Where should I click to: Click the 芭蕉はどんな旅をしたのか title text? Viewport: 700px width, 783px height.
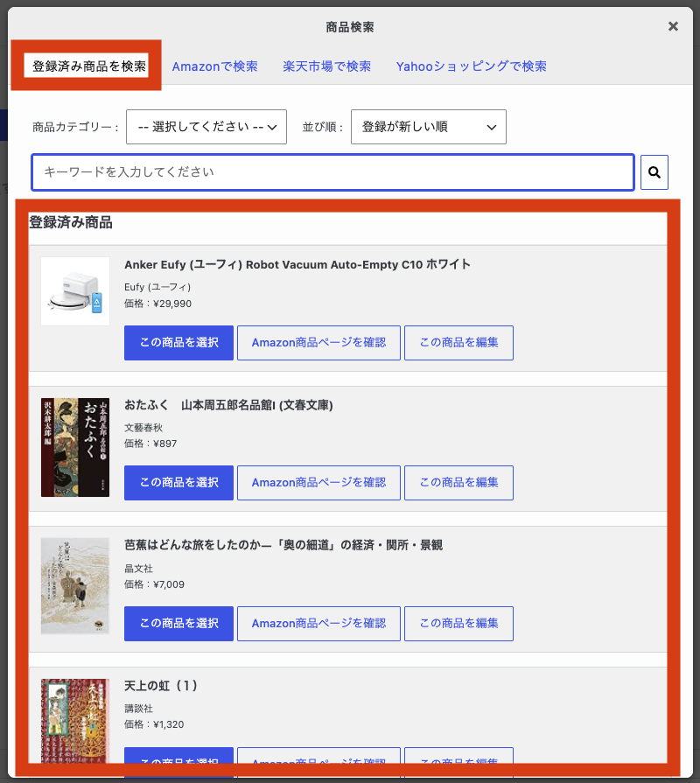coord(283,545)
